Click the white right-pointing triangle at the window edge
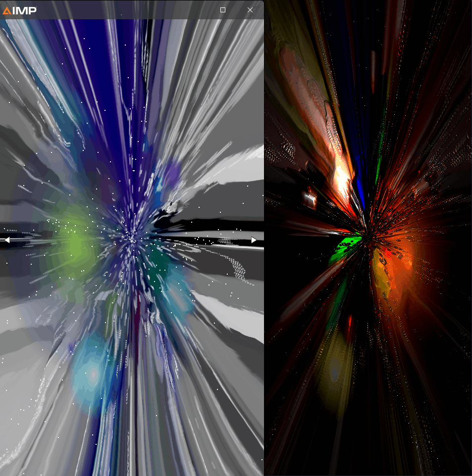The image size is (472, 476). click(254, 240)
